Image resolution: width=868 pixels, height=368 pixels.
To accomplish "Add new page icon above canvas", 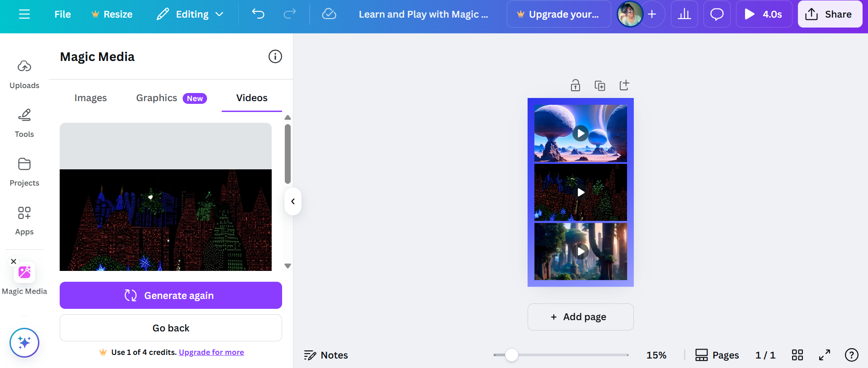I will click(624, 85).
